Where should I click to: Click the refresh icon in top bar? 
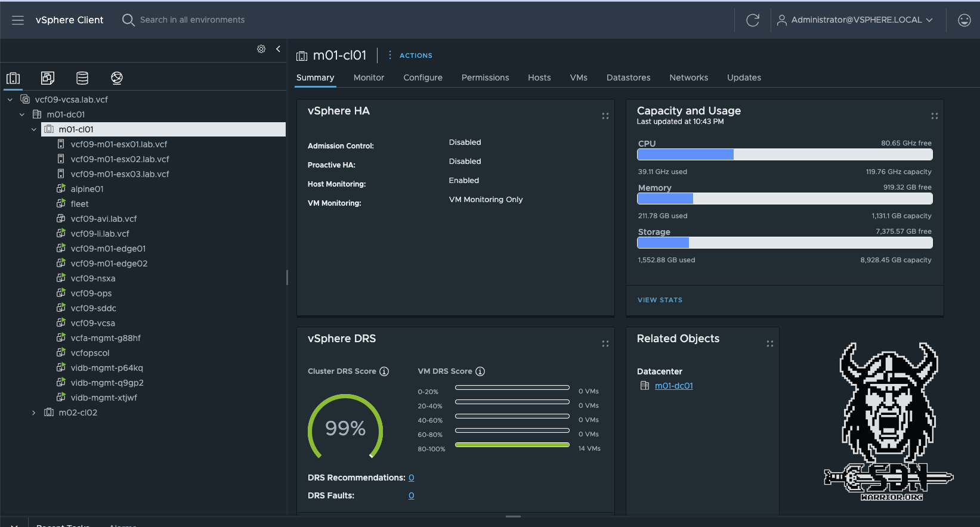(753, 20)
